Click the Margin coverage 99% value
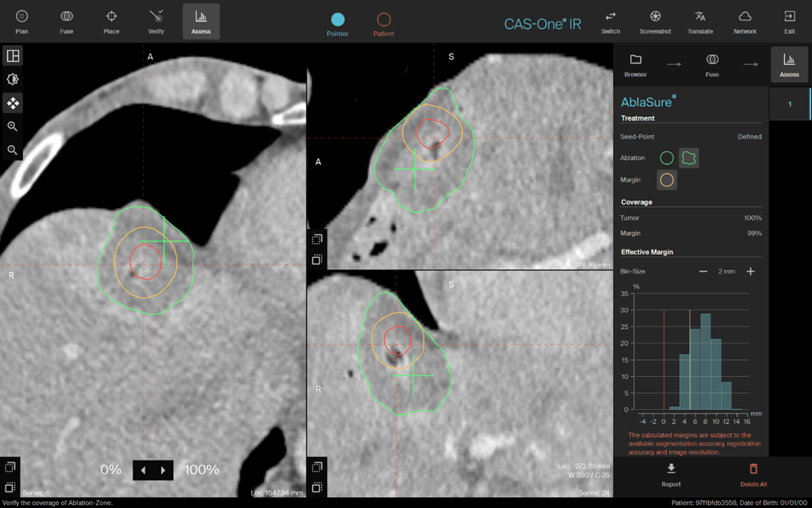The image size is (812, 508). point(754,233)
